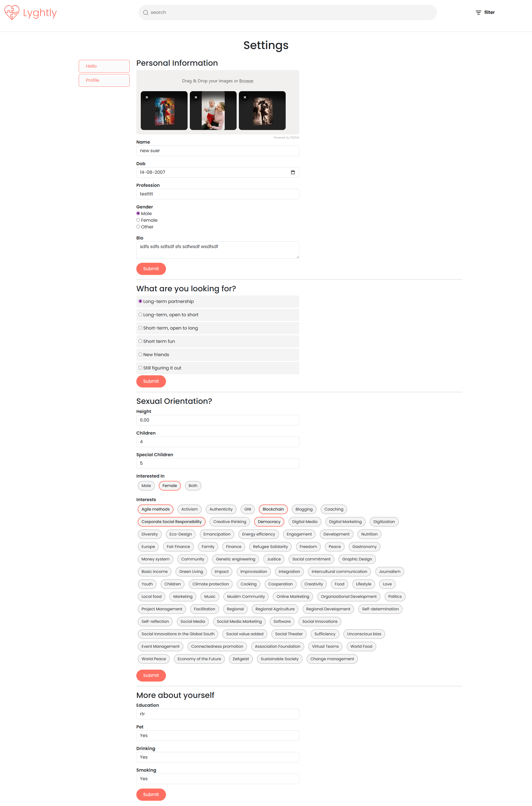The width and height of the screenshot is (532, 806).
Task: Toggle the Climate protection interest tag
Action: pyautogui.click(x=211, y=584)
